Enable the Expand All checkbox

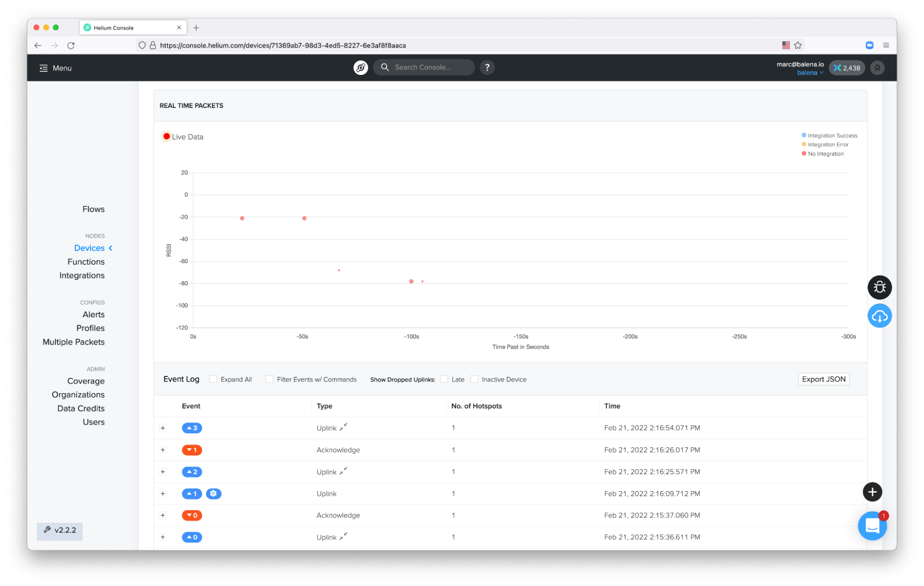213,379
